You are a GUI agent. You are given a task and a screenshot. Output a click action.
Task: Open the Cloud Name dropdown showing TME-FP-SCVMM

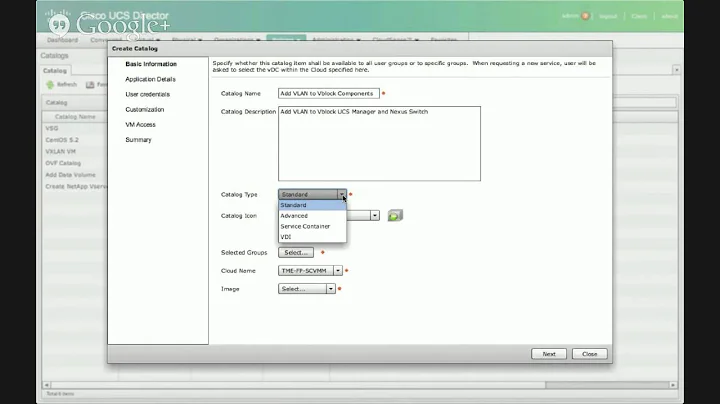pos(310,271)
